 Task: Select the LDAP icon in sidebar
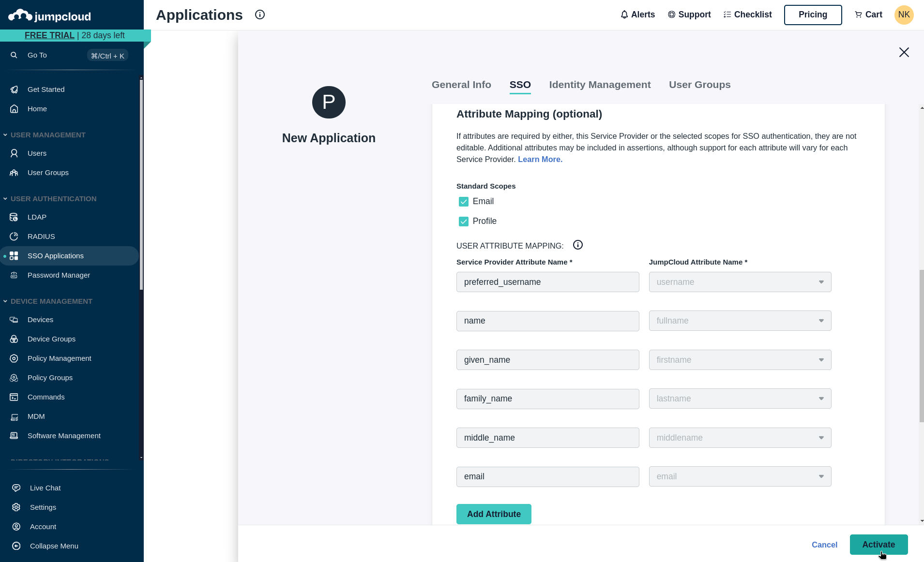pyautogui.click(x=14, y=217)
